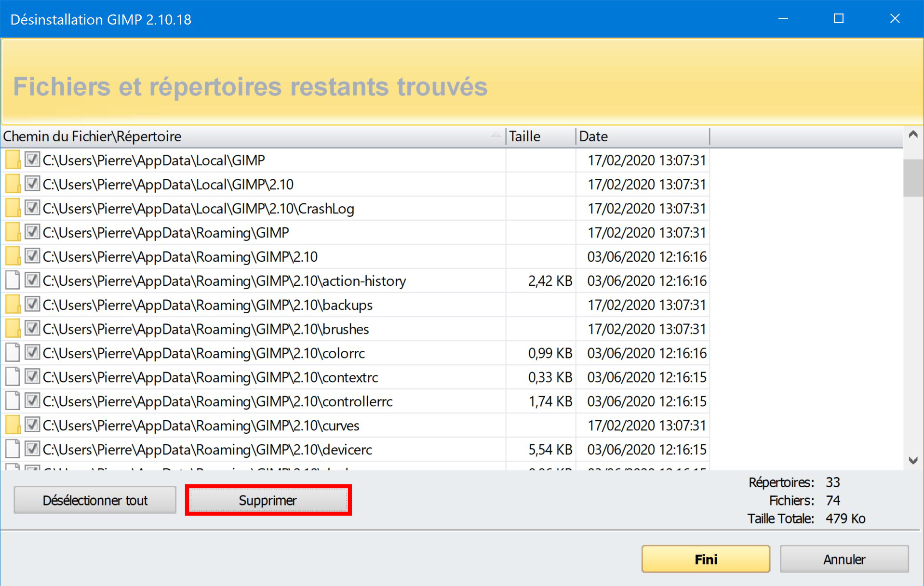The height and width of the screenshot is (586, 924).
Task: Maximize the Désinstallation GIMP window
Action: click(839, 19)
